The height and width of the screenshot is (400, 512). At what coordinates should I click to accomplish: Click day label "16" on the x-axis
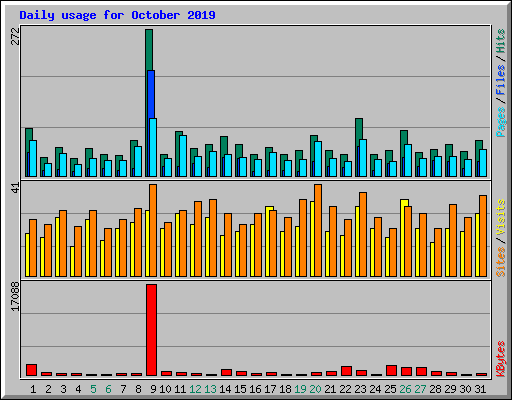[255, 389]
